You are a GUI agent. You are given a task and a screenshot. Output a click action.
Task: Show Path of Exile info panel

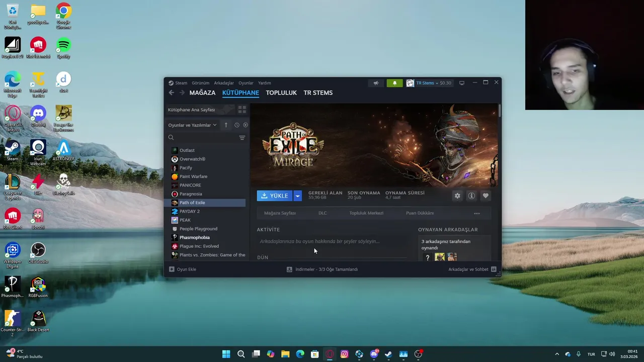(471, 196)
